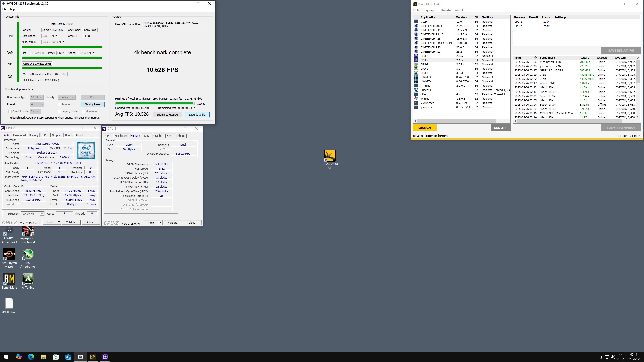The height and width of the screenshot is (362, 644).
Task: Select the 319605.hw... file on desktop
Action: (9, 306)
